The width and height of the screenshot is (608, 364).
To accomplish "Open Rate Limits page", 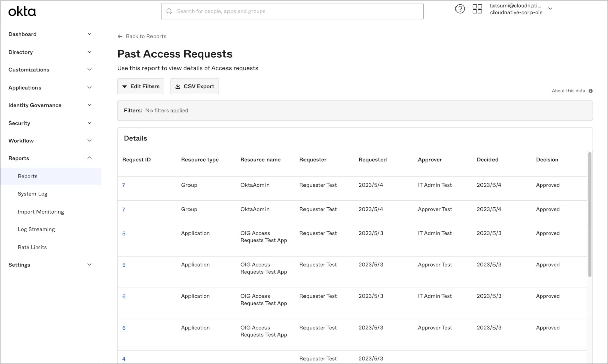I will pyautogui.click(x=32, y=247).
